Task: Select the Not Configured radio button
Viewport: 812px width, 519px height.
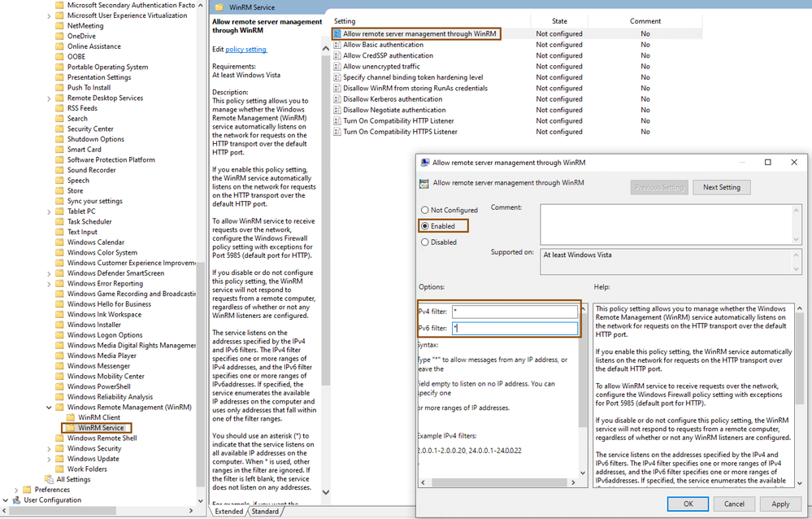Action: click(x=425, y=210)
